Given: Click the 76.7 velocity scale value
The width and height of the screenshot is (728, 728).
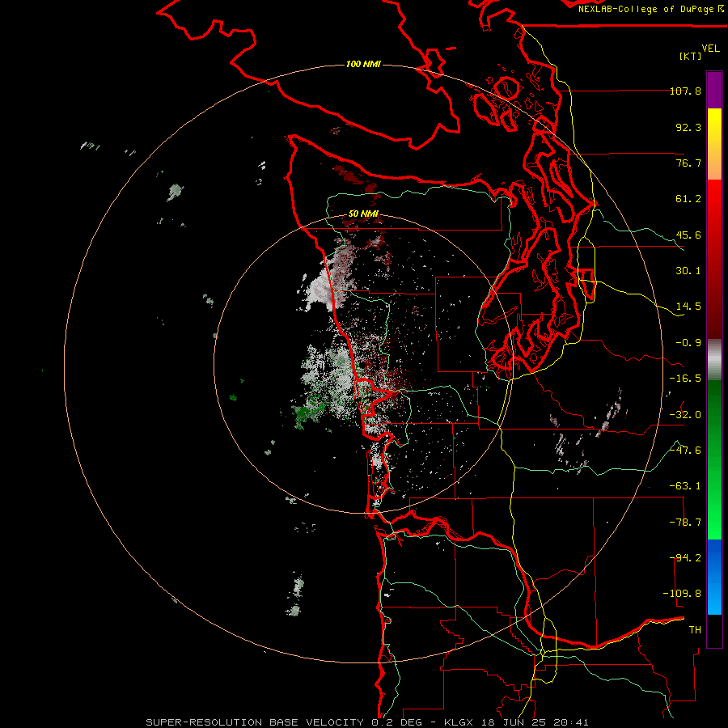Looking at the screenshot, I should tap(688, 163).
